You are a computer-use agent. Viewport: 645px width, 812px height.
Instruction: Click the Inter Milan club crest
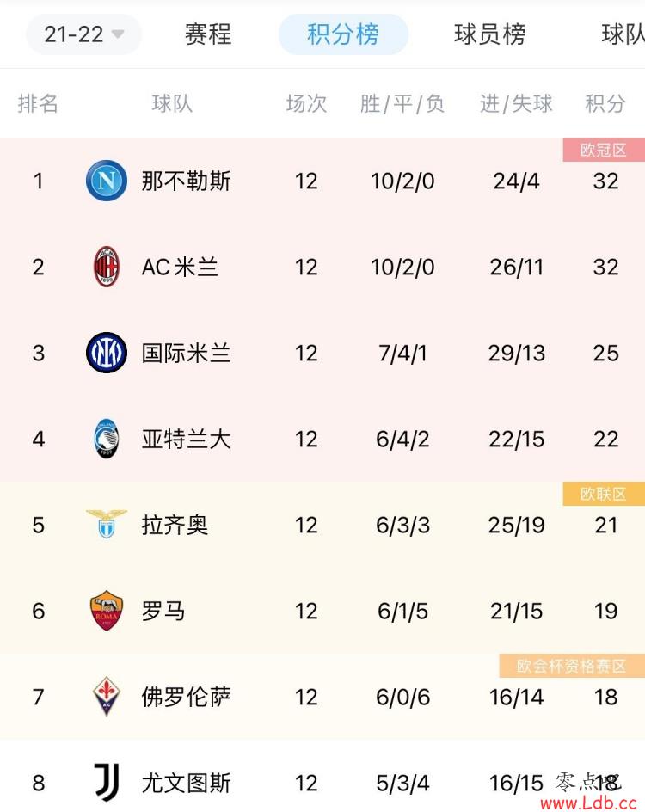pyautogui.click(x=106, y=353)
